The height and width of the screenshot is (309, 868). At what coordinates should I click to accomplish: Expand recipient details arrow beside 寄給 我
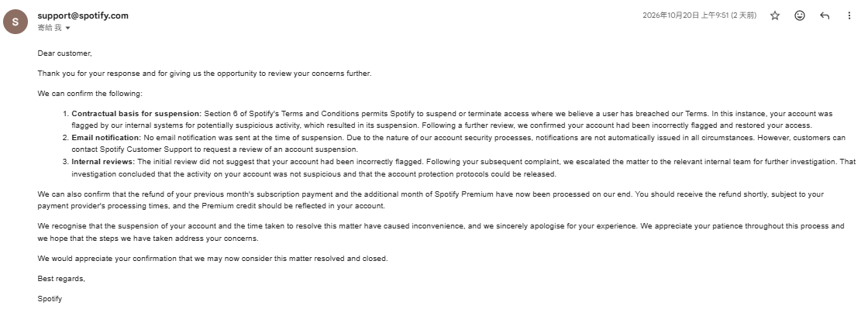click(68, 28)
